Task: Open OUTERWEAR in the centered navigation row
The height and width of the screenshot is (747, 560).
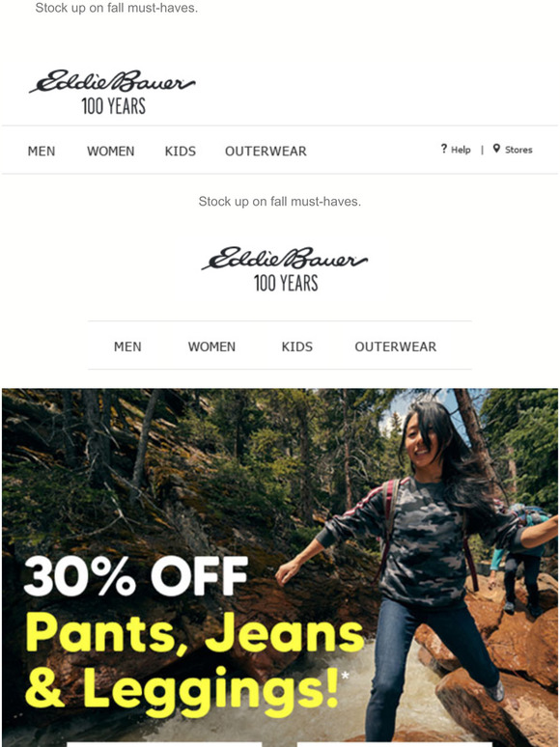Action: click(395, 346)
